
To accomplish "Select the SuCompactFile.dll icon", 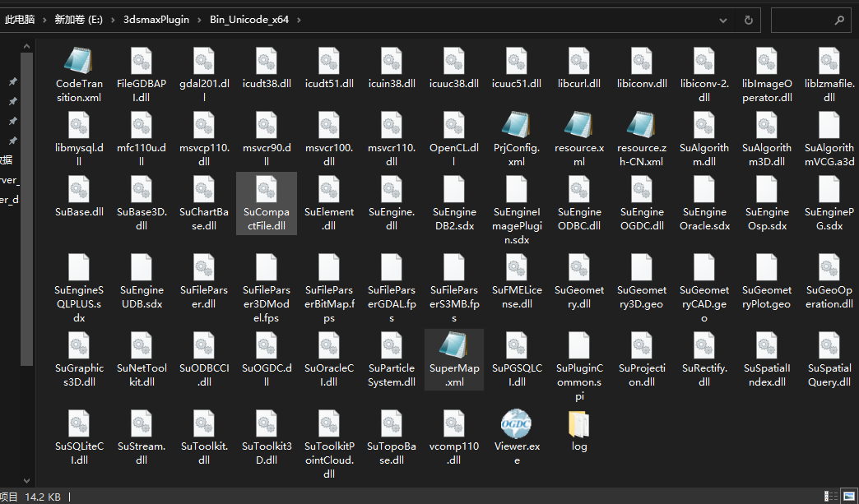I will (267, 189).
